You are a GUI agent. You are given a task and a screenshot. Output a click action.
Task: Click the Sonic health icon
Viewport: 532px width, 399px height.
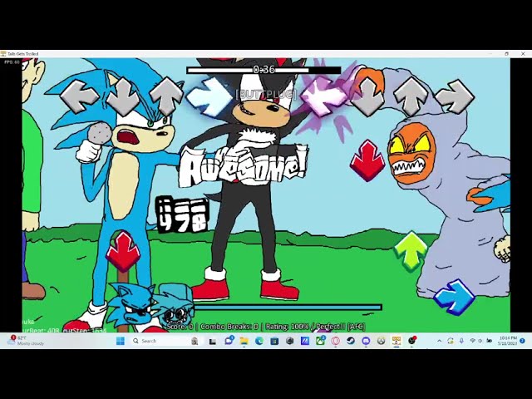coord(132,307)
